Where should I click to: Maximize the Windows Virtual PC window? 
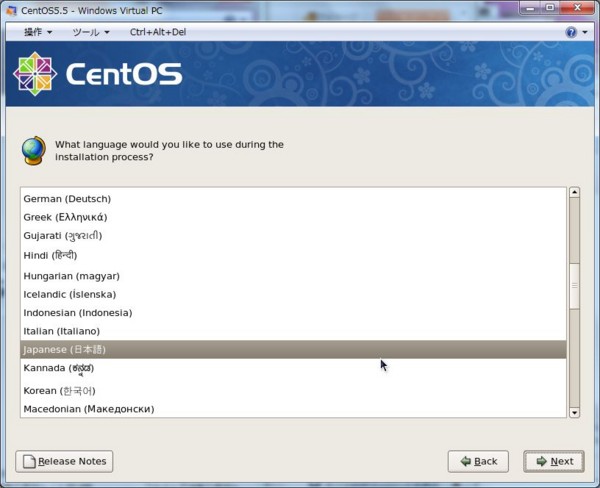tap(550, 8)
